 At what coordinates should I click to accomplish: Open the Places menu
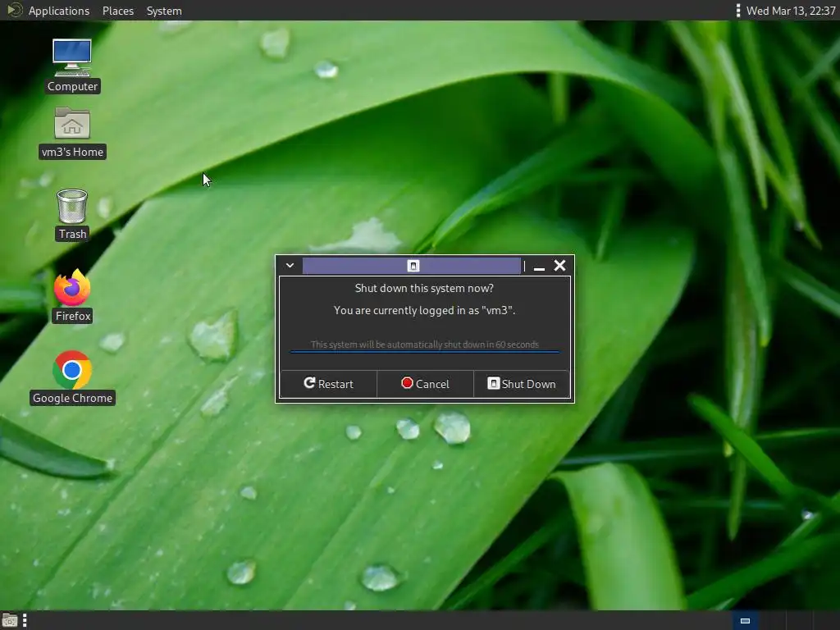[x=118, y=11]
